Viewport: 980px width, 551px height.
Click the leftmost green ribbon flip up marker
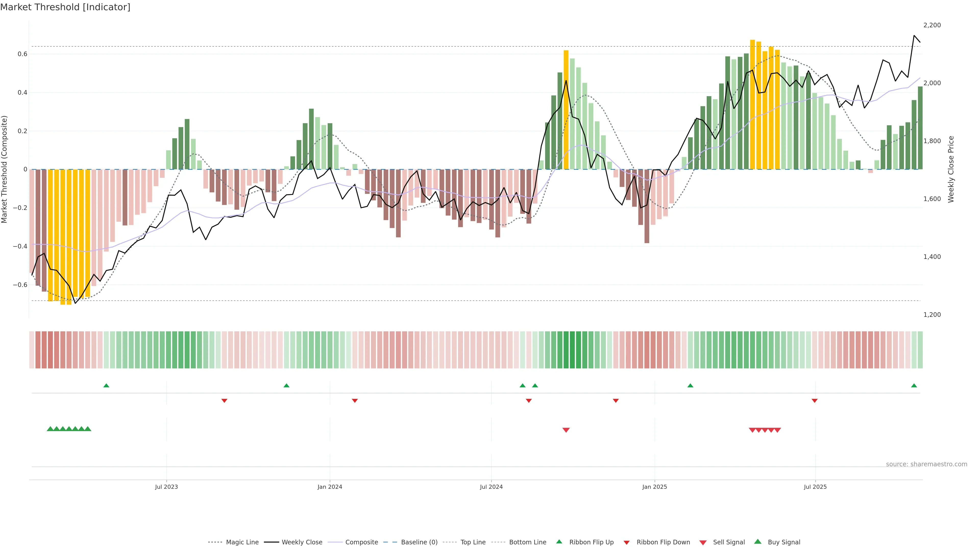106,386
